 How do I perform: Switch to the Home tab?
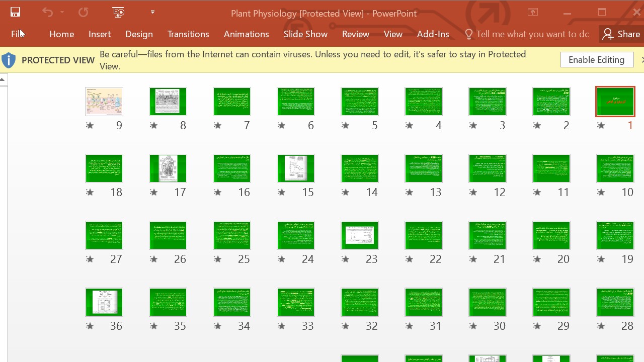pos(62,34)
